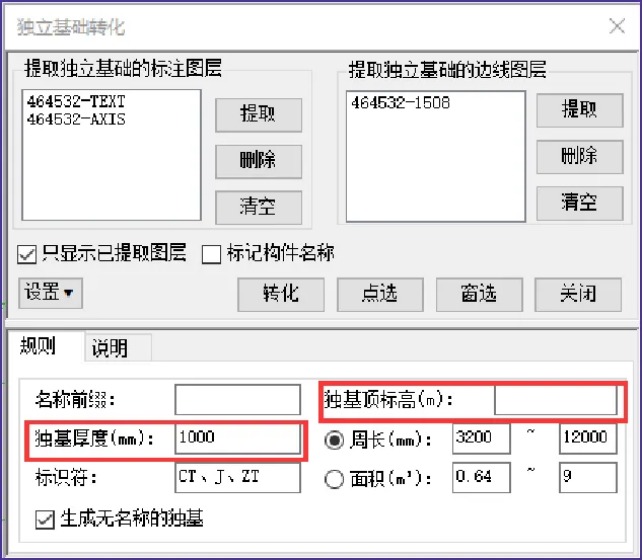Click 清空 button for annotation layer

click(258, 207)
